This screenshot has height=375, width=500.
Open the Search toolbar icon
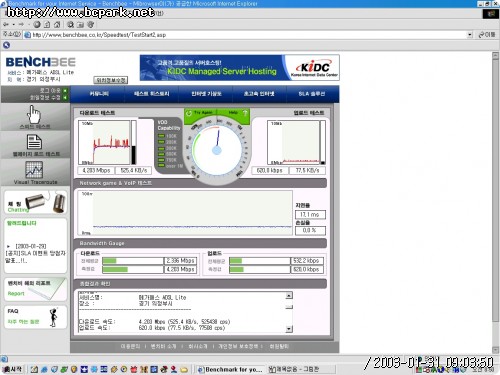click(x=70, y=25)
